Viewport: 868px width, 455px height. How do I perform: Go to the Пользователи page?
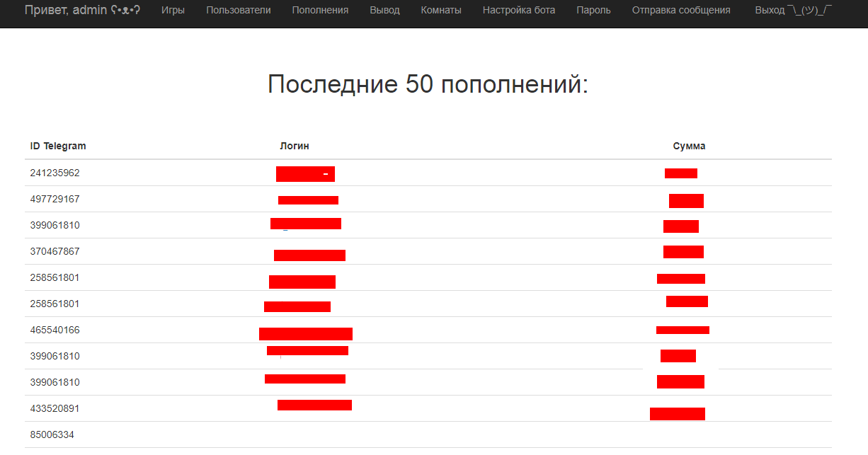tap(238, 10)
